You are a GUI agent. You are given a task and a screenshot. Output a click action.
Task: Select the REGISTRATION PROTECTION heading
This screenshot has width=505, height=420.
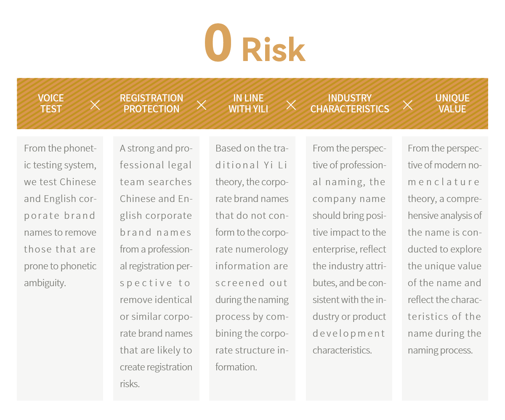(x=151, y=104)
